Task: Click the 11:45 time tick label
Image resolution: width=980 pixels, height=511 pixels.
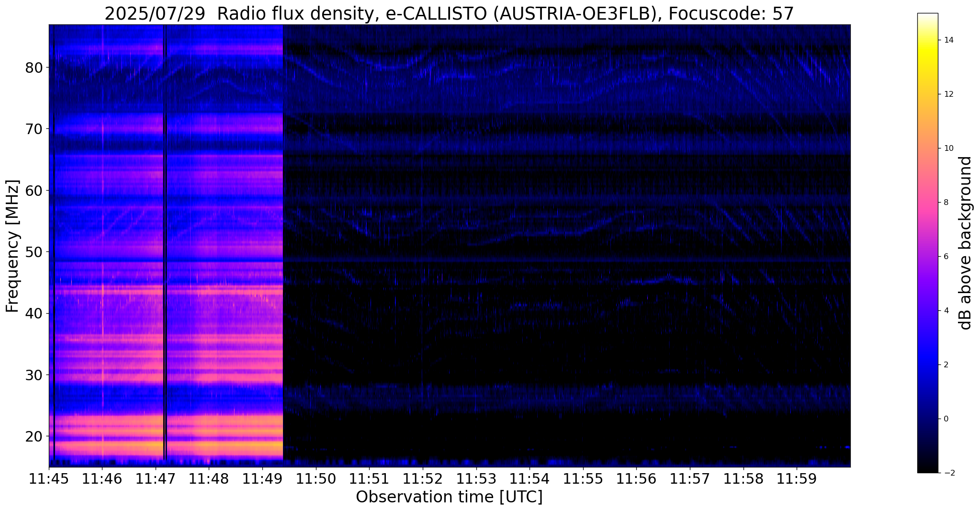Action: pos(49,479)
